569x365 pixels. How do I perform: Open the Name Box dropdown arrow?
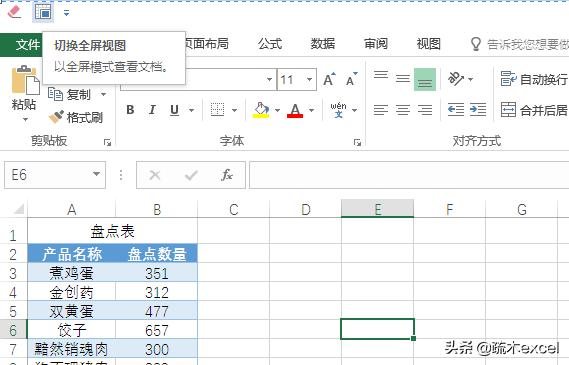[x=96, y=174]
